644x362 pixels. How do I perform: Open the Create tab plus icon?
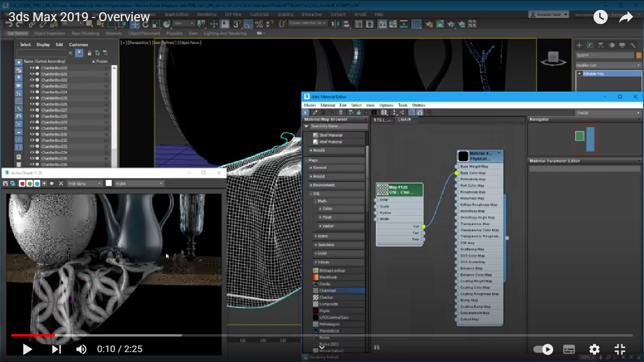(x=579, y=45)
